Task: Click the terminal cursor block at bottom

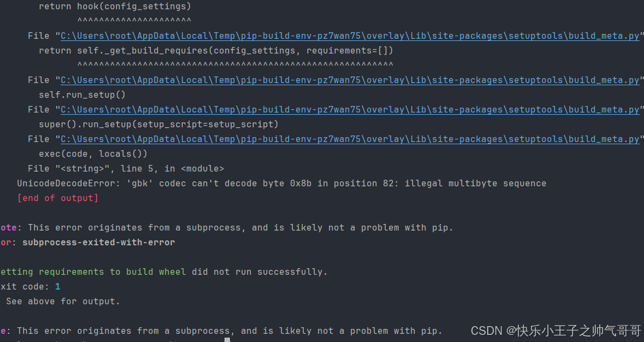Action: click(x=227, y=340)
